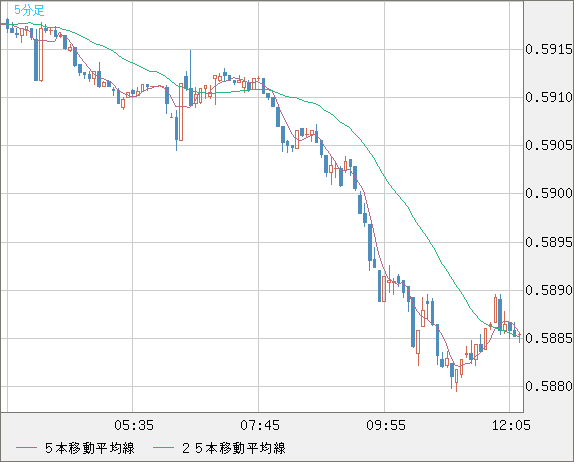Click the 0.5895 price axis label
This screenshot has height=462, width=574.
549,242
